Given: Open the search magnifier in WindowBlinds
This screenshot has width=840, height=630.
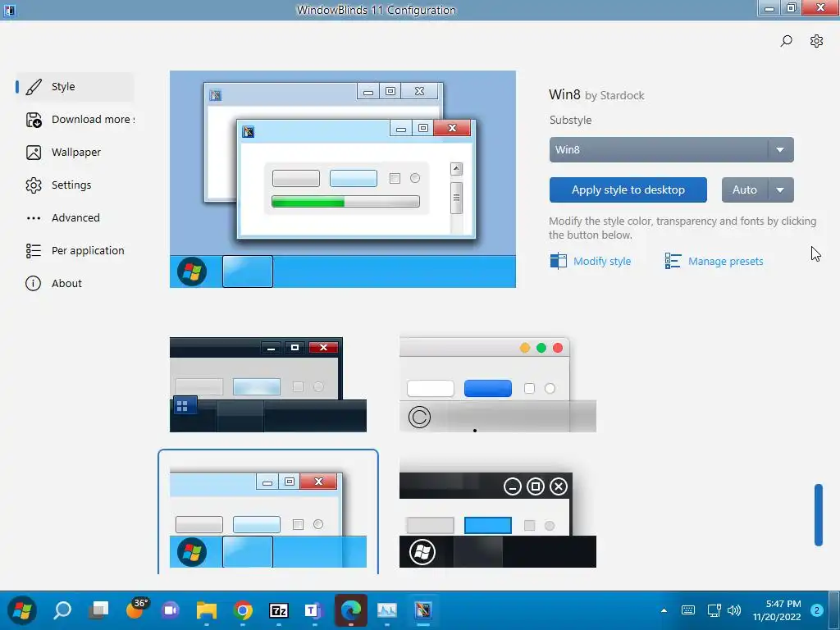Looking at the screenshot, I should click(x=786, y=41).
